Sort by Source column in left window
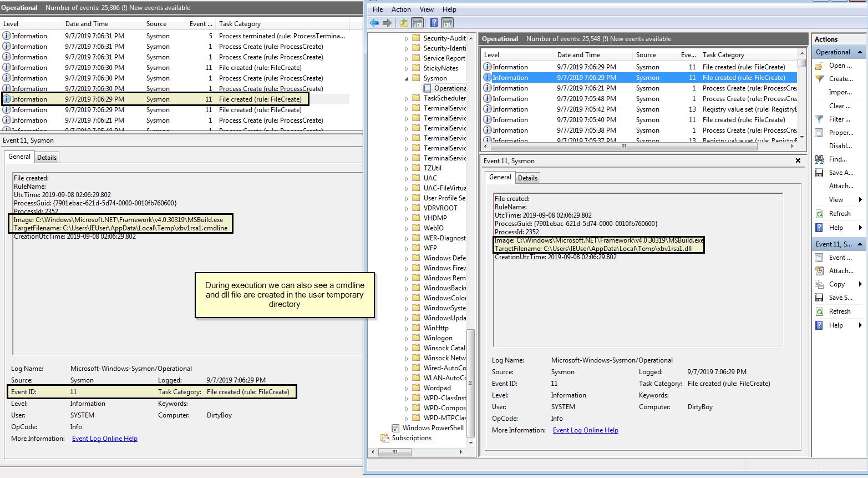Image resolution: width=868 pixels, height=478 pixels. click(164, 24)
